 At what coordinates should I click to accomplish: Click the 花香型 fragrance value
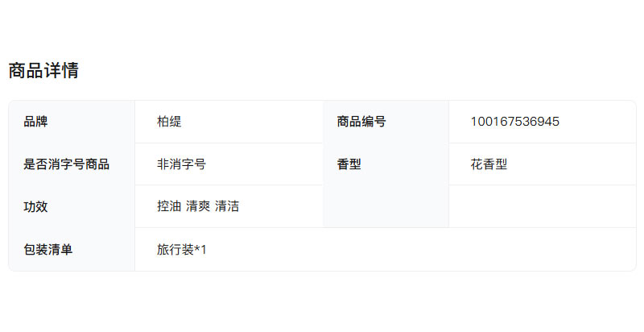[489, 164]
